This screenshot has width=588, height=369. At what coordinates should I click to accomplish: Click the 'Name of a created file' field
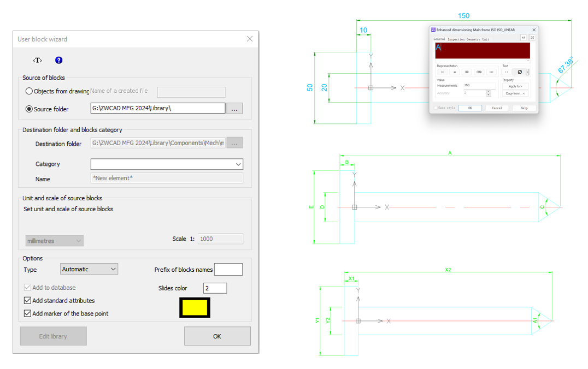tap(191, 92)
